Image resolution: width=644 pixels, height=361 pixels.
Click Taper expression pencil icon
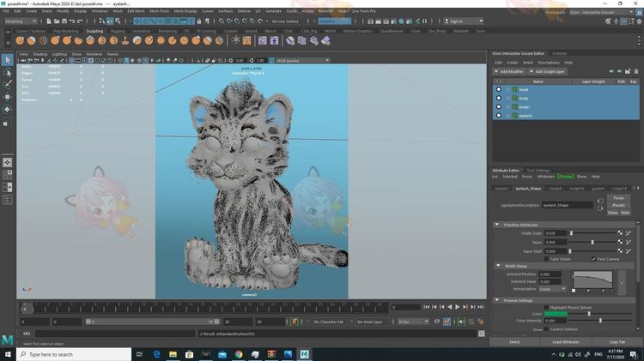[x=629, y=242]
